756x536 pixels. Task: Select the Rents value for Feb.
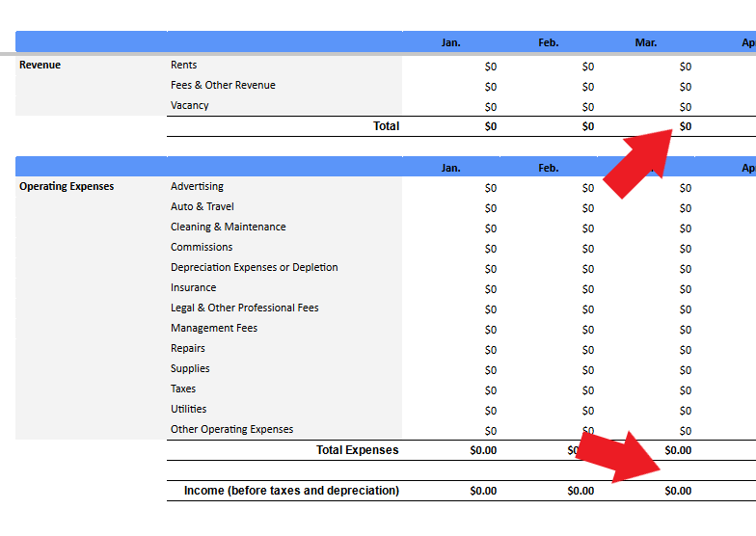click(x=588, y=67)
